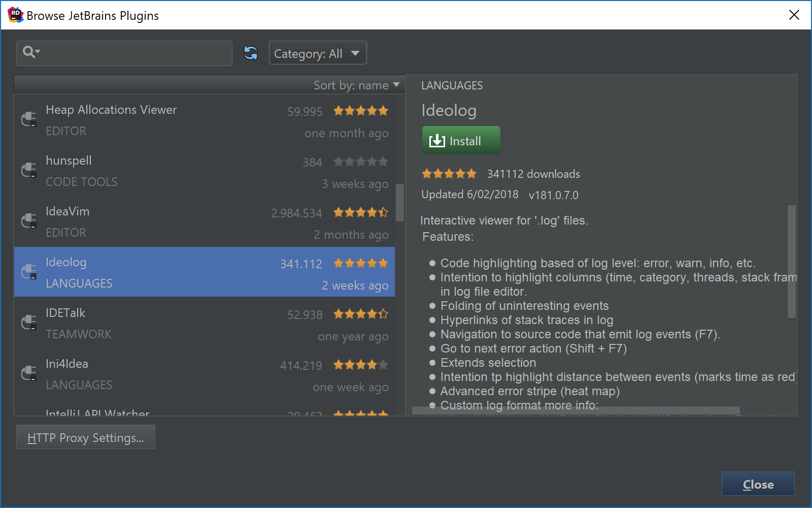Click the Ini4Idea star rating

(361, 365)
